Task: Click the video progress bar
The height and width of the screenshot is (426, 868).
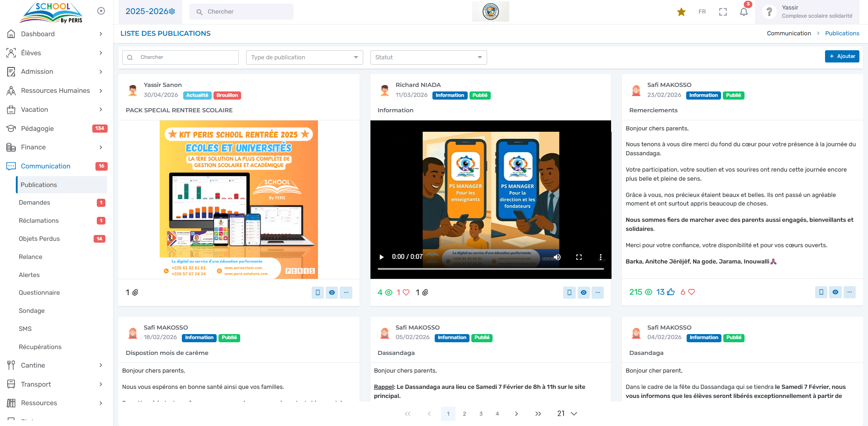Action: tap(490, 269)
